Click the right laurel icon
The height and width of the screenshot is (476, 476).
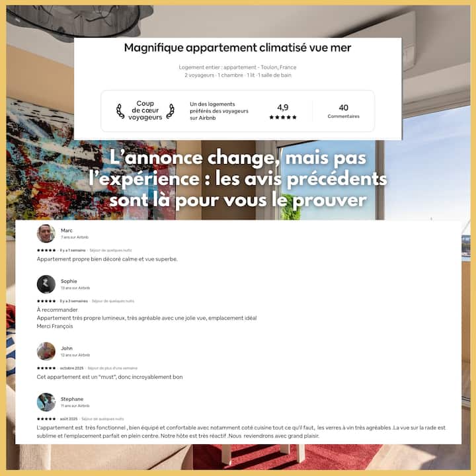click(171, 111)
